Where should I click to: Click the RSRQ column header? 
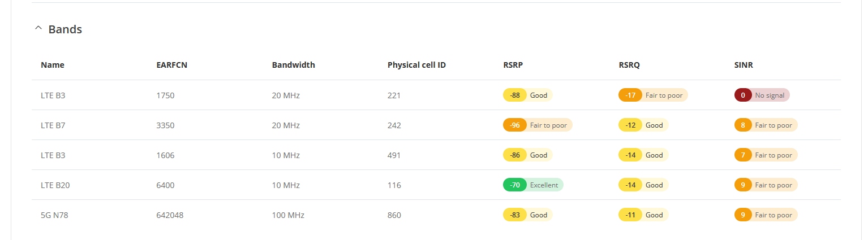(629, 65)
